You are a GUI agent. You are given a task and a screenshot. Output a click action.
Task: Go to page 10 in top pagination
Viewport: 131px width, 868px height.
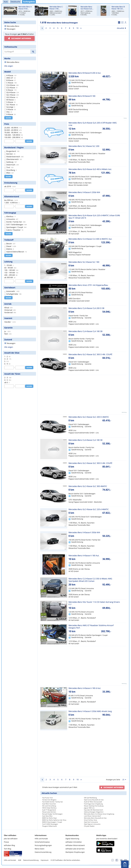(77, 28)
